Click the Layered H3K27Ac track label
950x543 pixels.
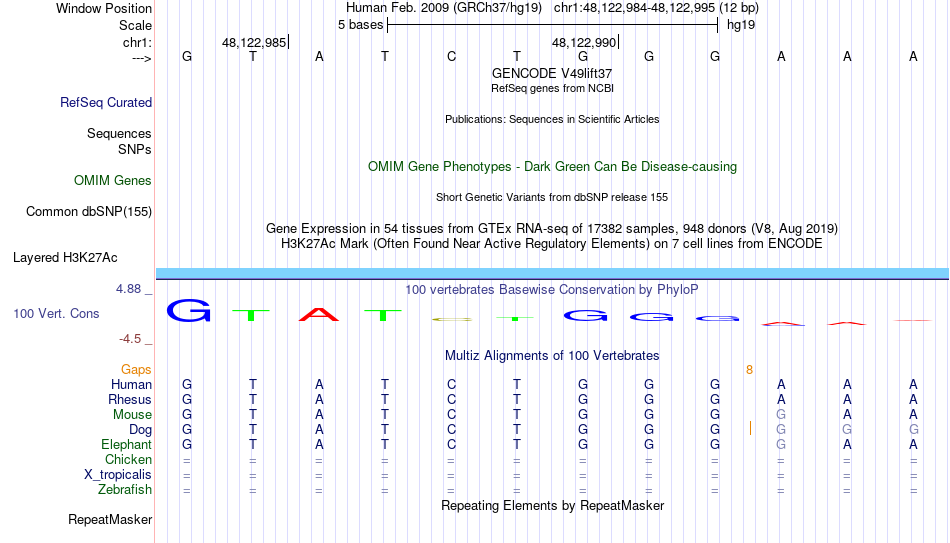[65, 258]
